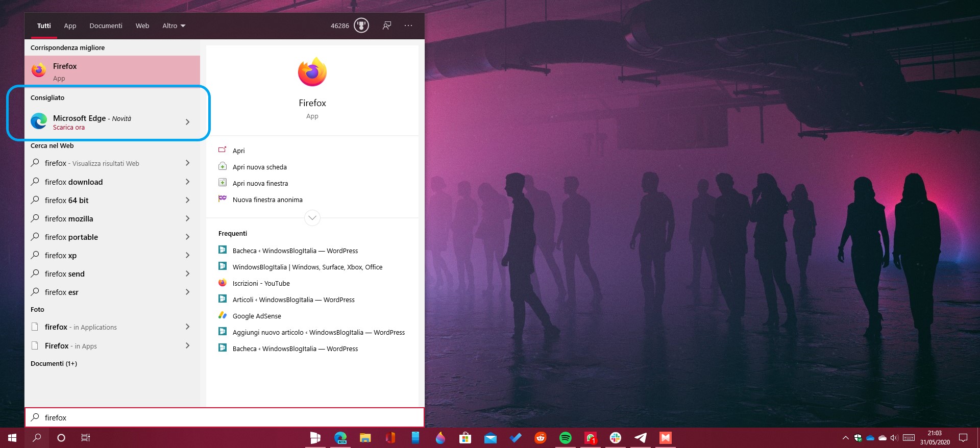Open the touch keyboard tray icon

tap(909, 437)
